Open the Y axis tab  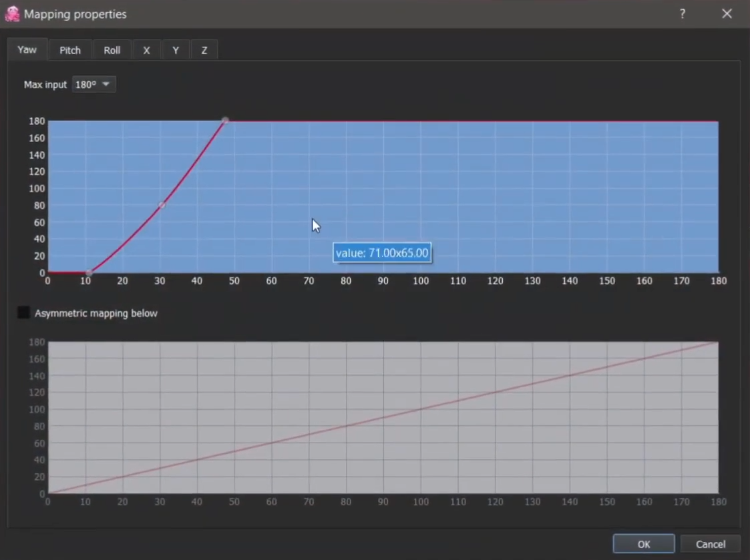(176, 50)
